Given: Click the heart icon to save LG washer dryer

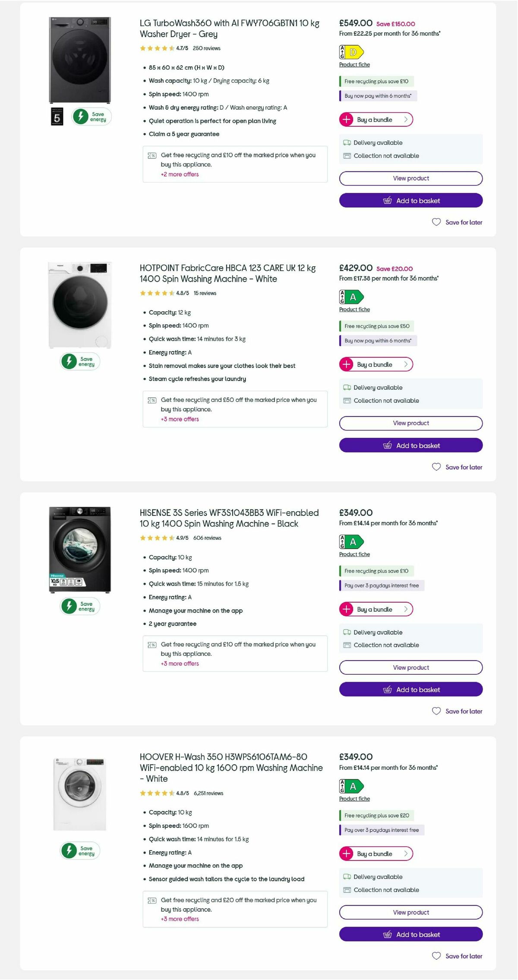Looking at the screenshot, I should [436, 222].
